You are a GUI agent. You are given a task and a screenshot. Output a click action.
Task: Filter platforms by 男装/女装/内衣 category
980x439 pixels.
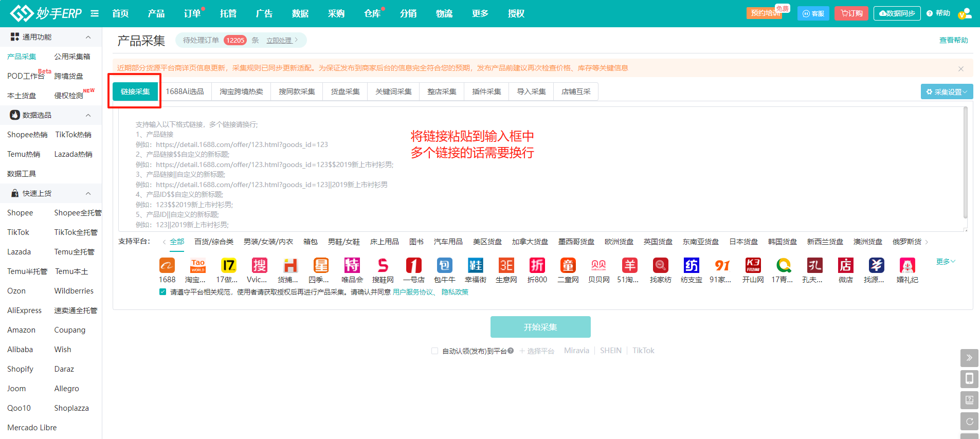click(x=268, y=242)
